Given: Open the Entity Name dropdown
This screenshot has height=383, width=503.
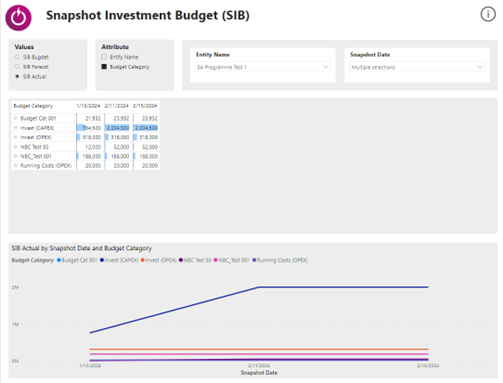Looking at the screenshot, I should [x=263, y=67].
